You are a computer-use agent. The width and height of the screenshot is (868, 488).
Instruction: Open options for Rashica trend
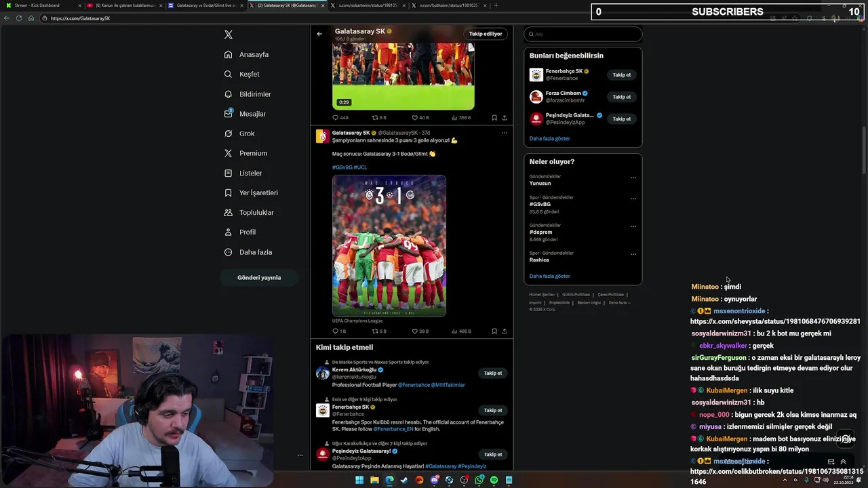point(633,254)
